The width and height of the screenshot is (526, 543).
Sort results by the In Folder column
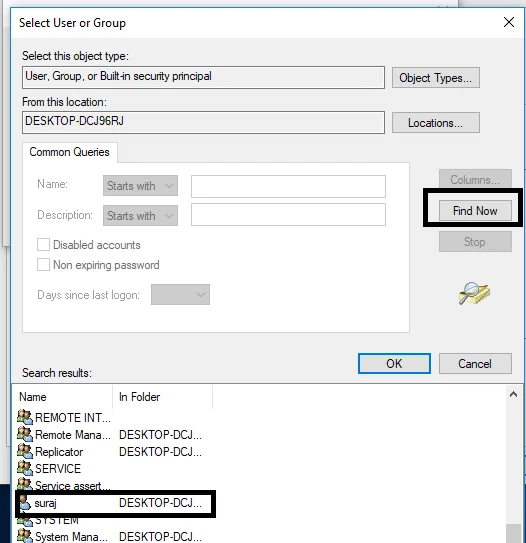(x=162, y=397)
